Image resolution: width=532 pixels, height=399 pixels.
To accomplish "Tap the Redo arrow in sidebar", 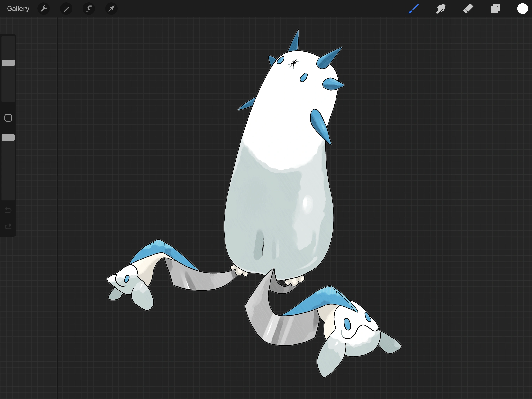I will pyautogui.click(x=8, y=226).
